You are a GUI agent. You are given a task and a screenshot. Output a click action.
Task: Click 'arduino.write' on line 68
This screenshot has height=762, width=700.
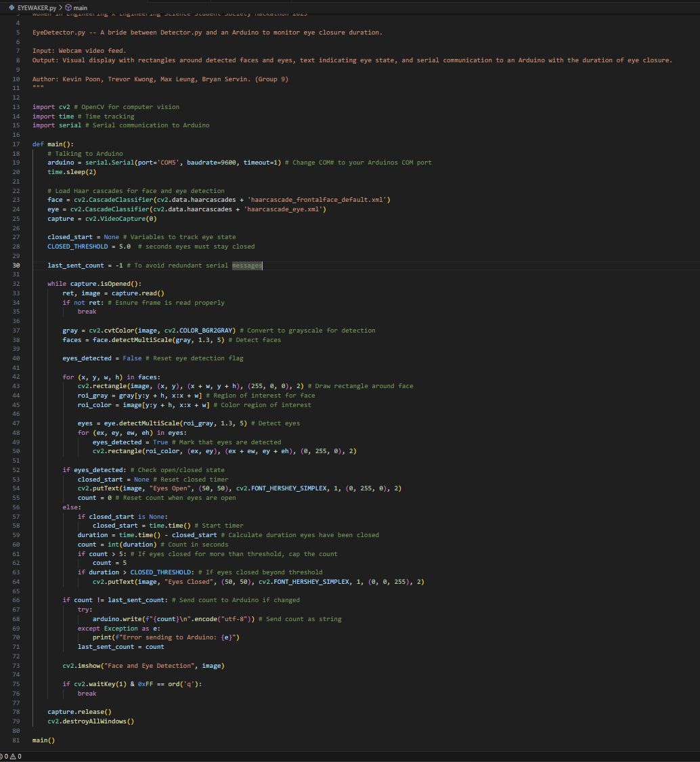pyautogui.click(x=117, y=619)
